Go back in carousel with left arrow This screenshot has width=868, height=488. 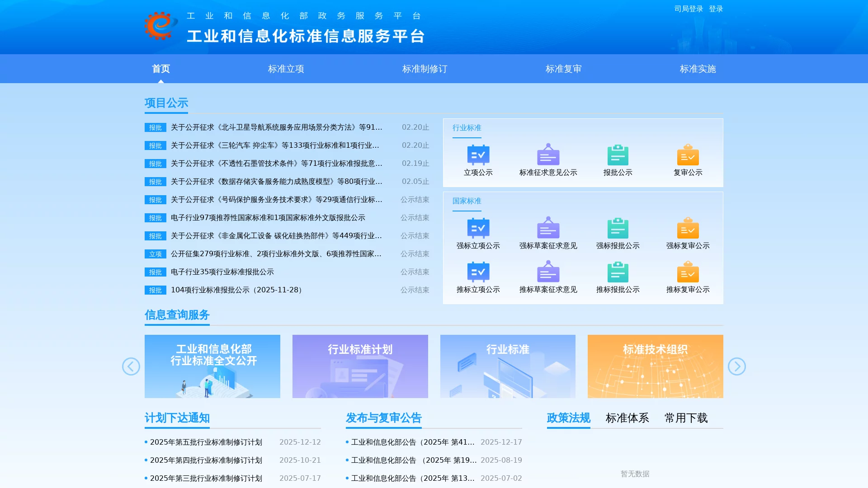[131, 366]
